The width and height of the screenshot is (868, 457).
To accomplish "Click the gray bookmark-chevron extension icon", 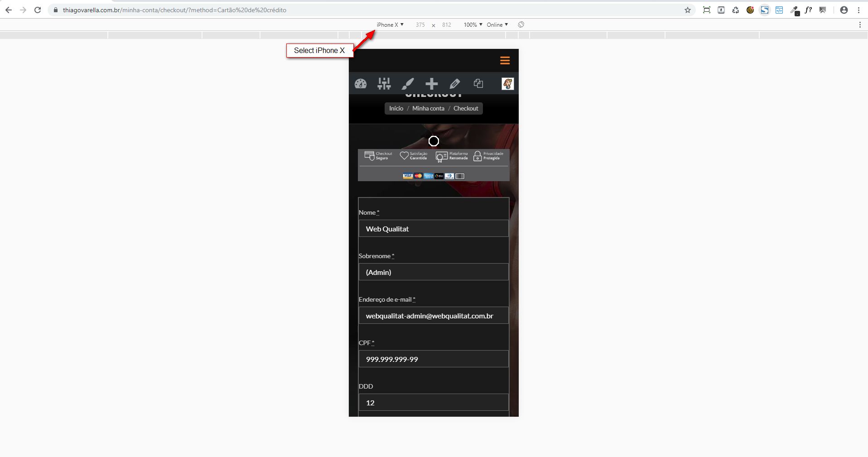I will point(823,10).
